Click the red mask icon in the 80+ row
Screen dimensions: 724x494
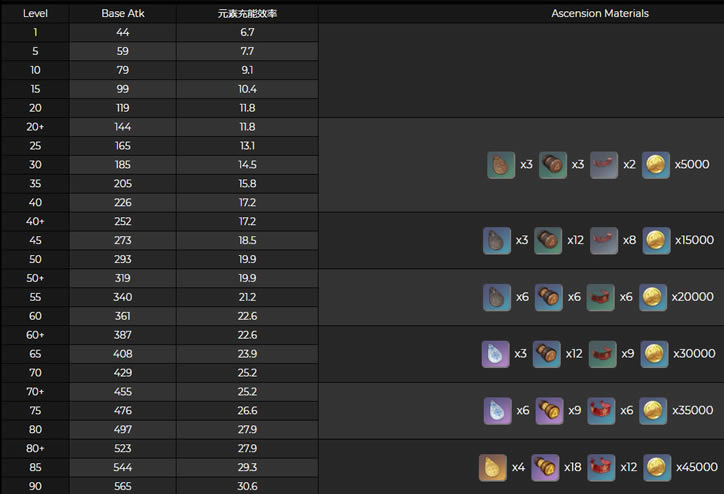(602, 467)
